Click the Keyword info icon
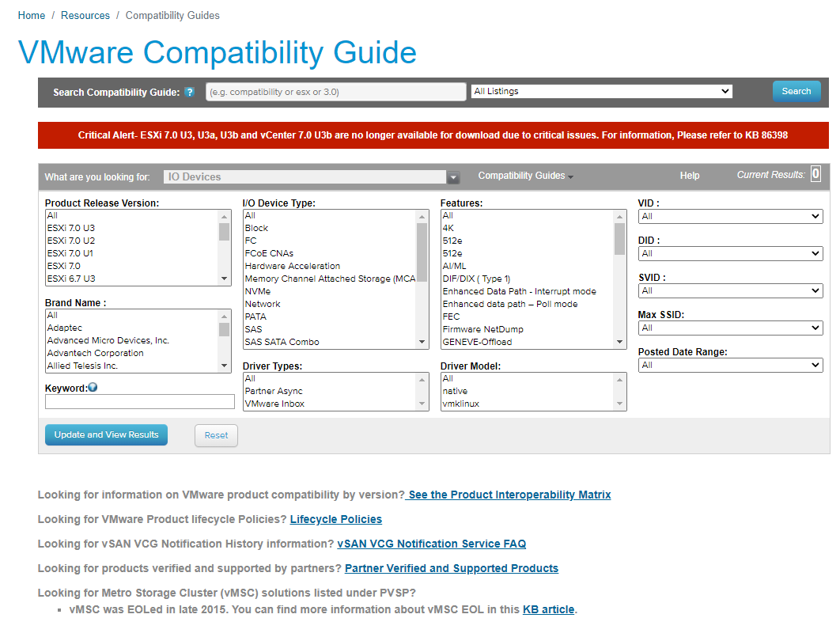 [93, 387]
